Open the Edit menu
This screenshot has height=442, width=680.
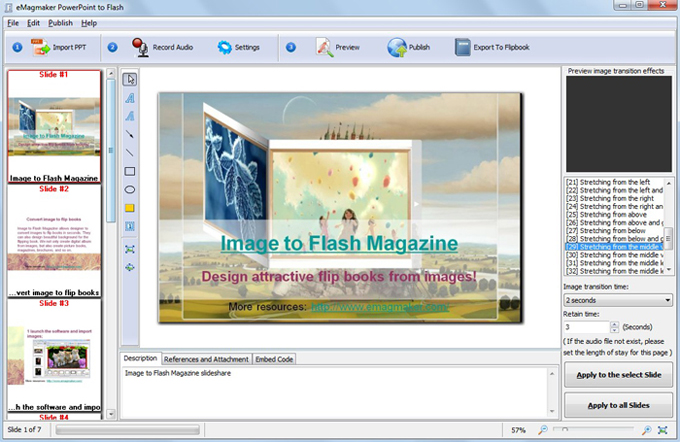(x=33, y=23)
